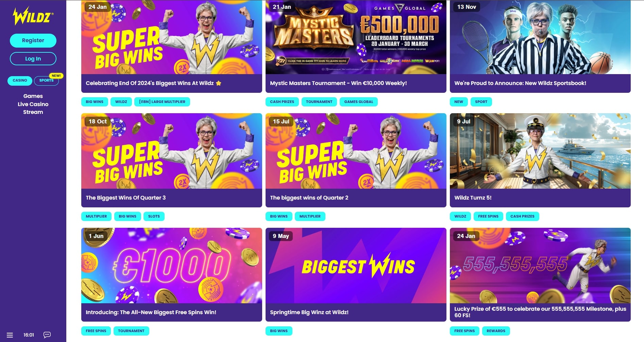
Task: Filter by the TOURNAMENT tag under Mystic Masters
Action: tap(319, 102)
